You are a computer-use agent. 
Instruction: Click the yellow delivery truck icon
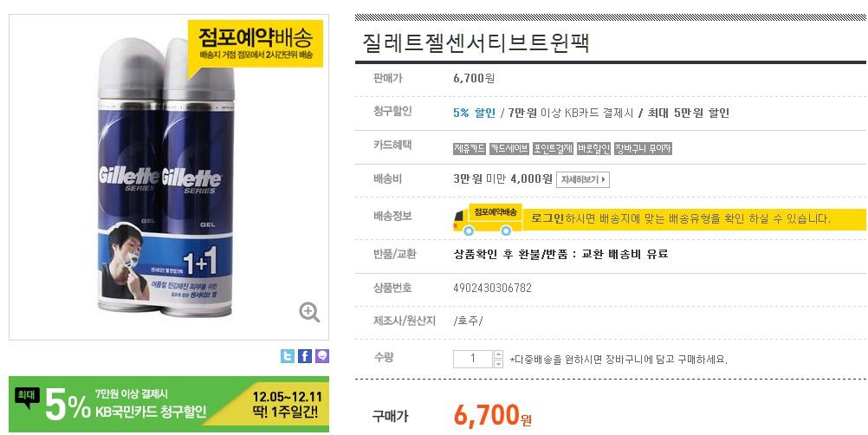tap(488, 219)
